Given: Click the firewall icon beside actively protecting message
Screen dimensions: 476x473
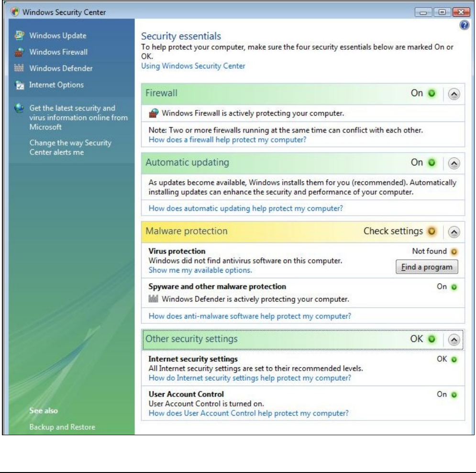Looking at the screenshot, I should coord(154,113).
